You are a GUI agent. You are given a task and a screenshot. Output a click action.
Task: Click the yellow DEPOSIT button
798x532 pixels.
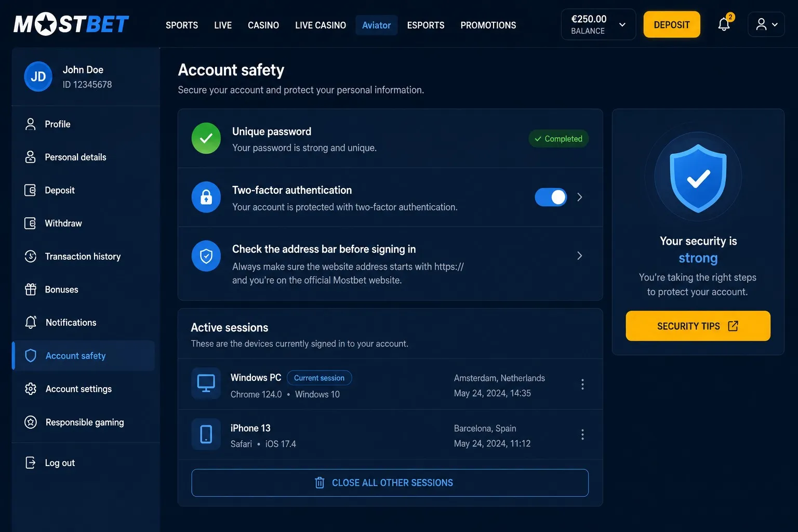pyautogui.click(x=672, y=24)
